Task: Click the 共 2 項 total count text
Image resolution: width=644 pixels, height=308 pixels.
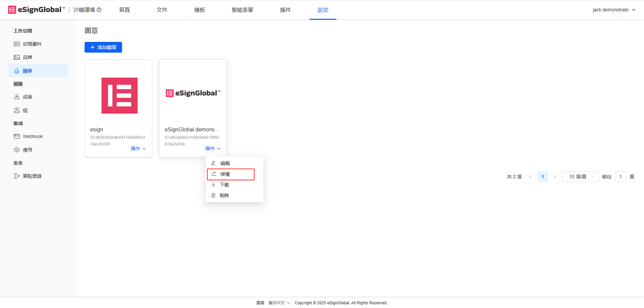Action: (514, 177)
